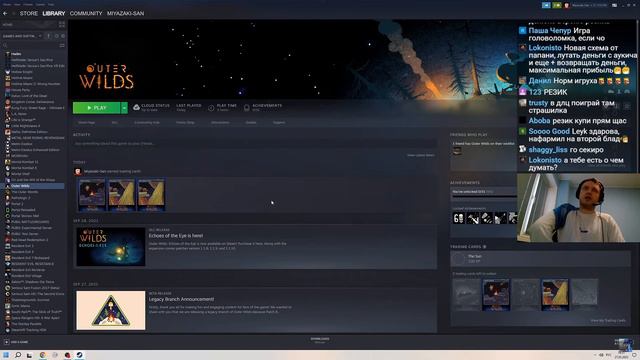Click the profile avatar in title bar
640x360 pixels.
pyautogui.click(x=567, y=5)
